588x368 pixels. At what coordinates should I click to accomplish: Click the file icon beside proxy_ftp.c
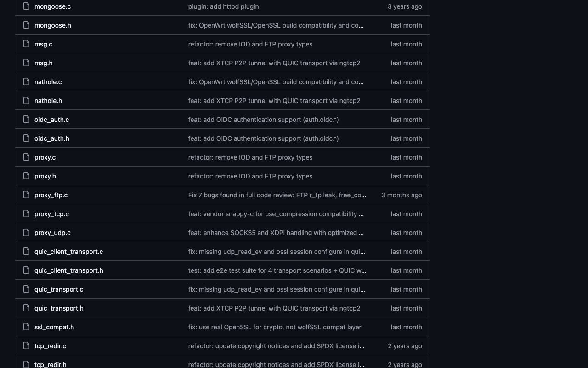point(26,195)
